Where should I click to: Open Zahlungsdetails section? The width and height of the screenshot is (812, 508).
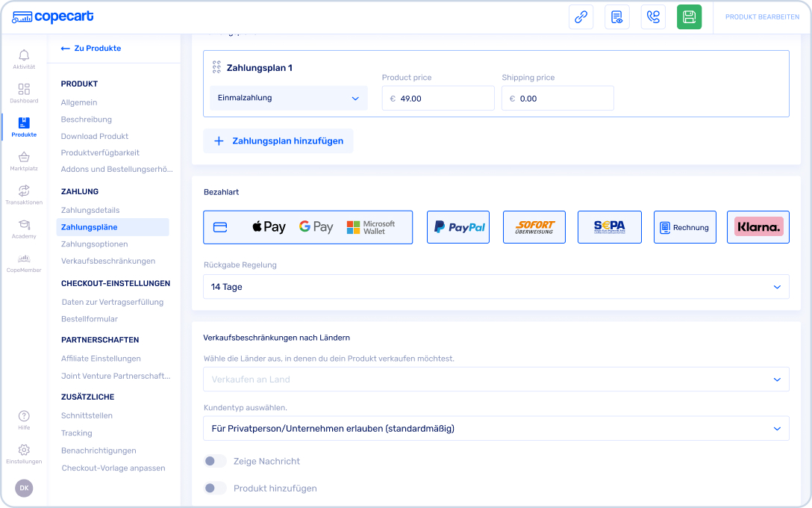point(90,210)
